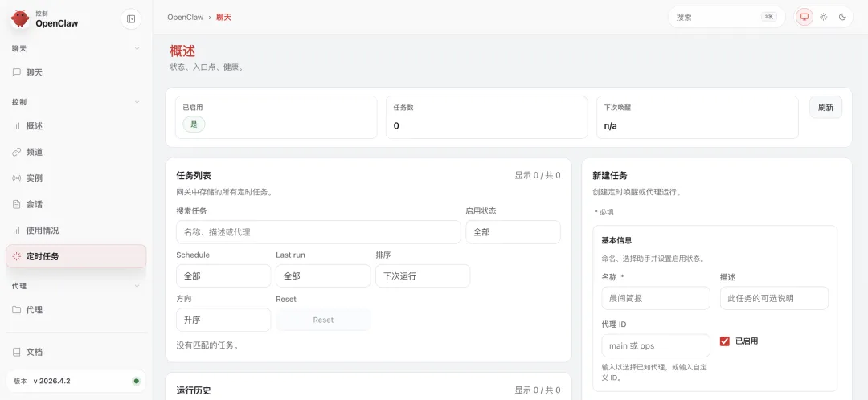Screen dimensions: 868x400
Task: Click OpenClaw in the breadcrumb
Action: coord(186,17)
